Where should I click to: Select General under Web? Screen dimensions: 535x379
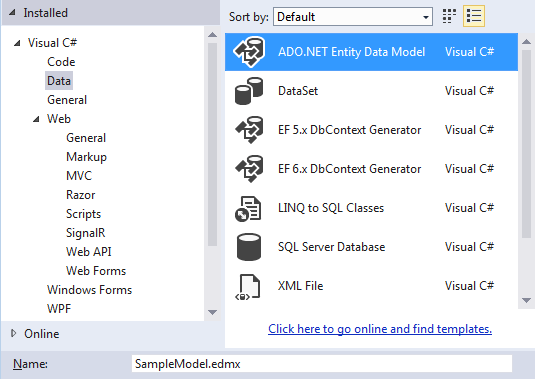point(86,138)
